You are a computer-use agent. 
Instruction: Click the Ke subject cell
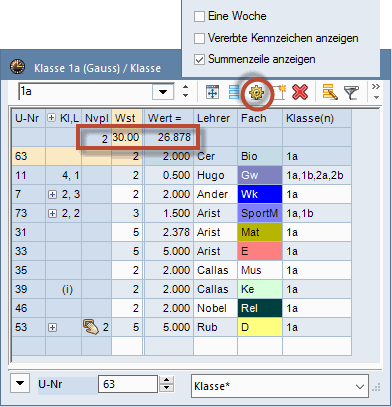(x=260, y=289)
